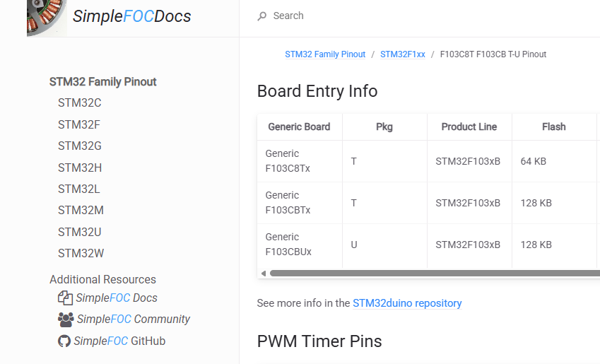Click the SimpleFOC GitHub octocat icon
This screenshot has width=600, height=364.
click(64, 341)
